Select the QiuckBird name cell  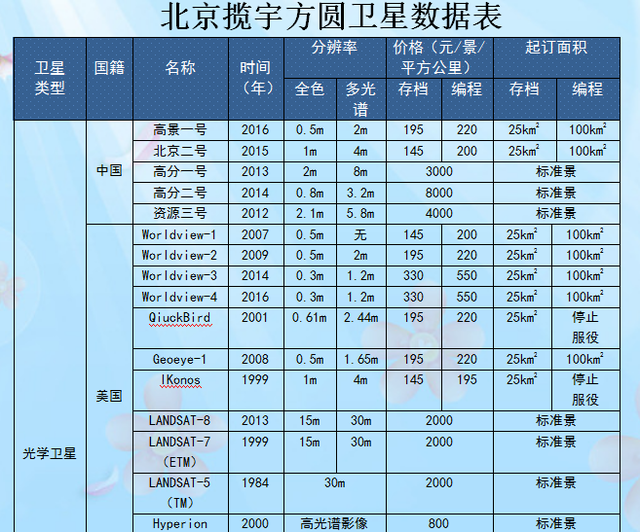click(180, 318)
